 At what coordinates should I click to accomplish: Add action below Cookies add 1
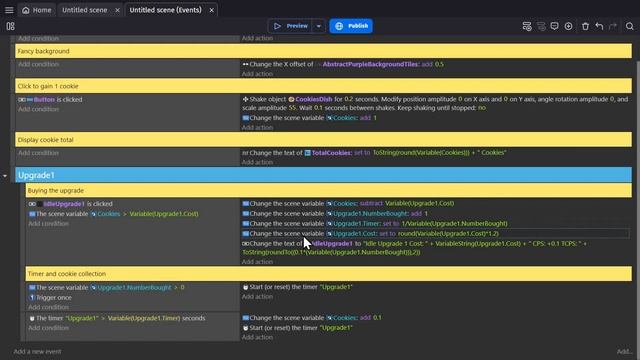click(x=257, y=127)
